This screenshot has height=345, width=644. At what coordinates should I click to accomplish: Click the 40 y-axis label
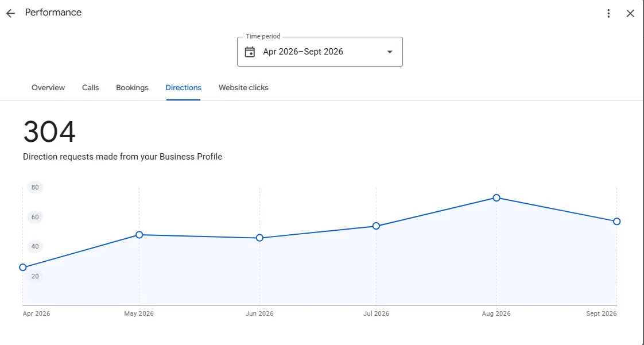[35, 246]
